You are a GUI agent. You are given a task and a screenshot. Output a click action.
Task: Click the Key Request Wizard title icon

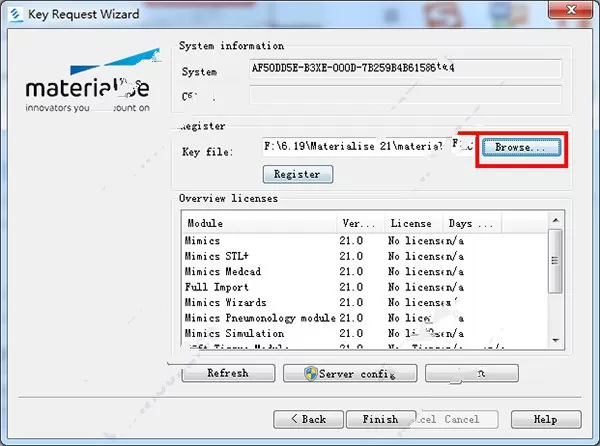tap(16, 15)
